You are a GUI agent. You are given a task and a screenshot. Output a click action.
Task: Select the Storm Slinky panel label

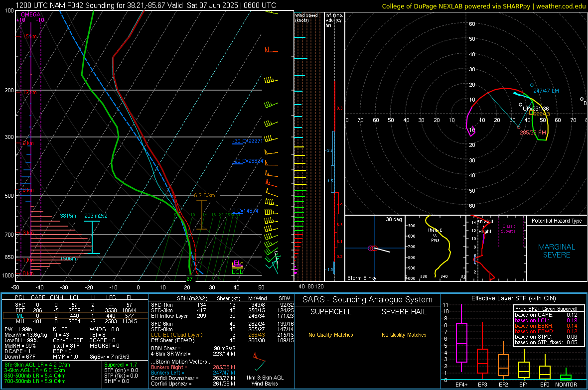(x=361, y=278)
